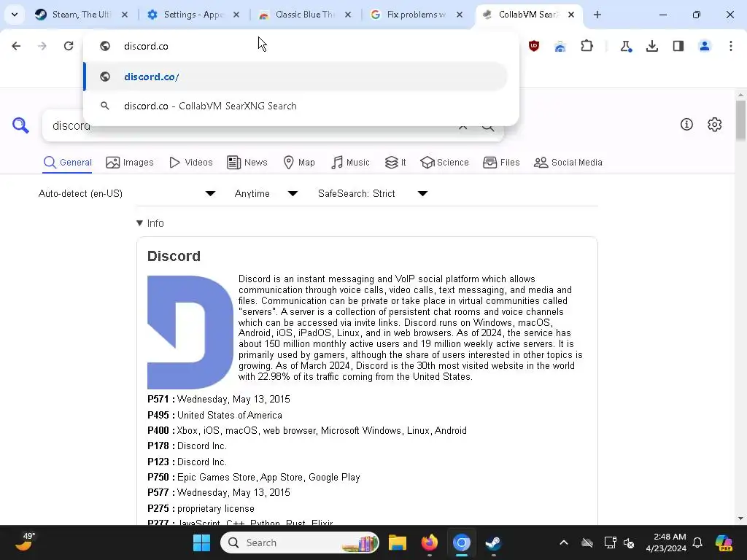Click the Windows taskbar Search box
747x560 pixels.
(300, 542)
